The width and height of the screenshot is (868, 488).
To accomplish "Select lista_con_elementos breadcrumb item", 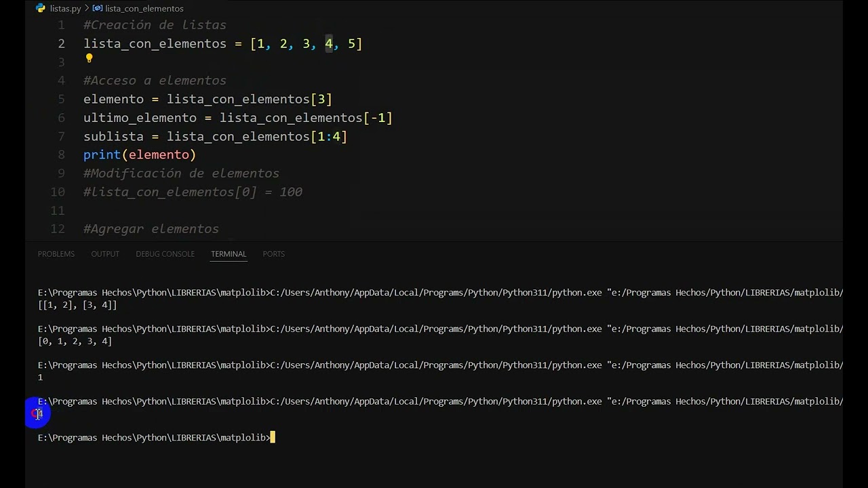I will point(144,8).
